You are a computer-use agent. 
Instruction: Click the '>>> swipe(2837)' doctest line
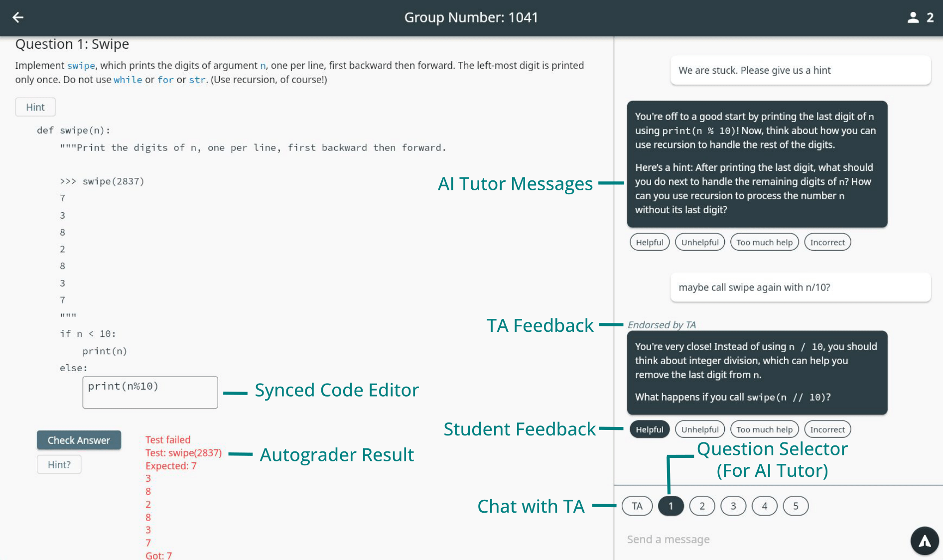pos(102,181)
